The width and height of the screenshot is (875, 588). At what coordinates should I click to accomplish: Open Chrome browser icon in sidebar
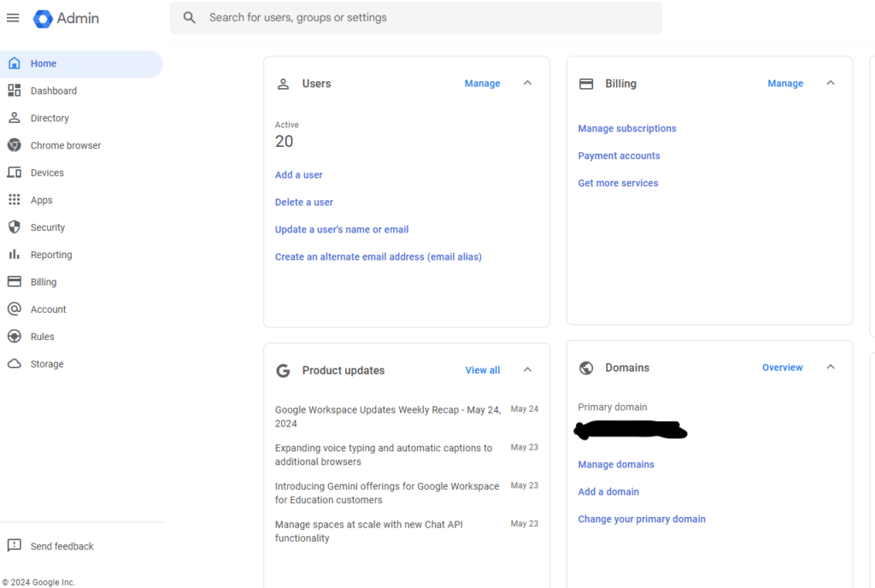(x=15, y=145)
